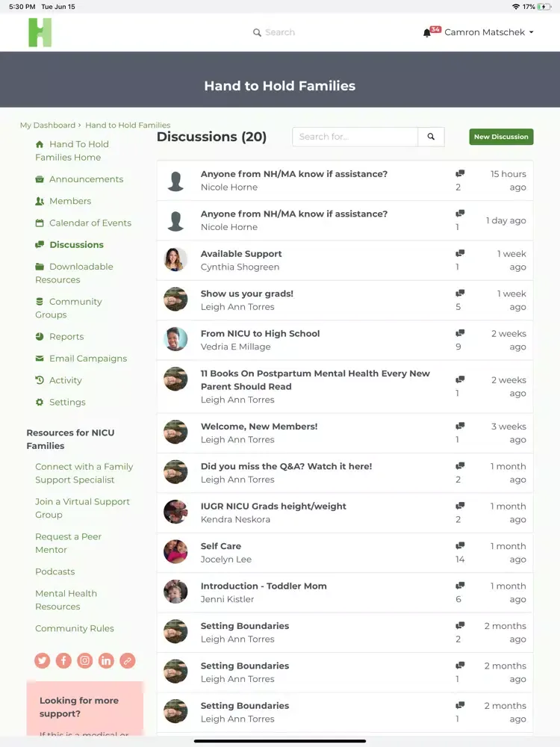Open Community Rules link
This screenshot has width=560, height=747.
[x=75, y=628]
